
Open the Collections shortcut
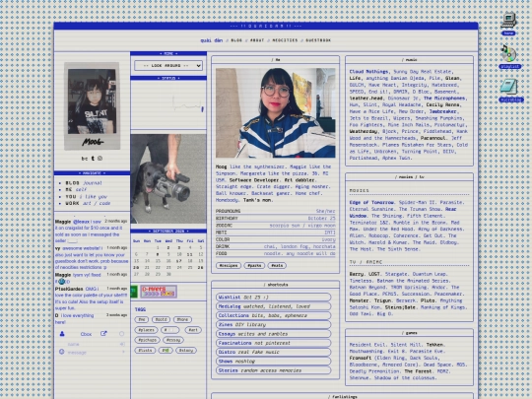274,315
